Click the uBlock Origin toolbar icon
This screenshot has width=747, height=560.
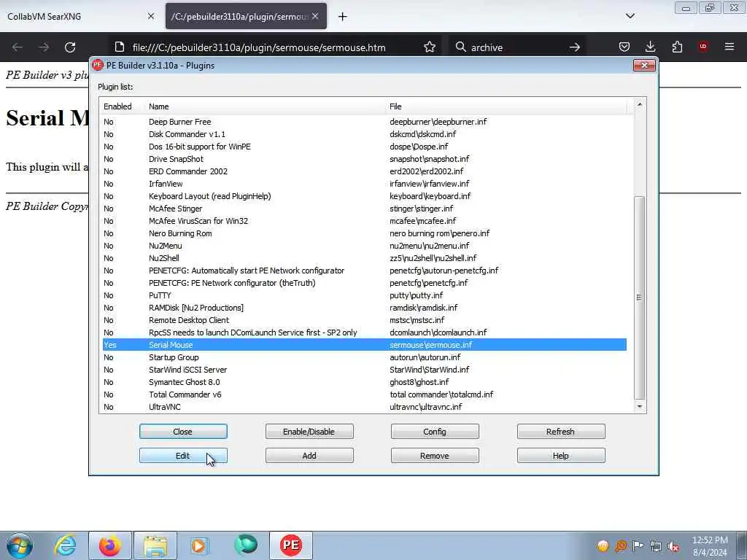tap(703, 47)
